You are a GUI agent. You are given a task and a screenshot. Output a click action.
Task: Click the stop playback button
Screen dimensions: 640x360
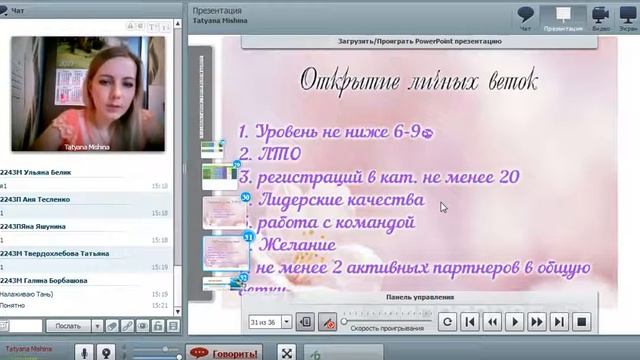coord(582,322)
